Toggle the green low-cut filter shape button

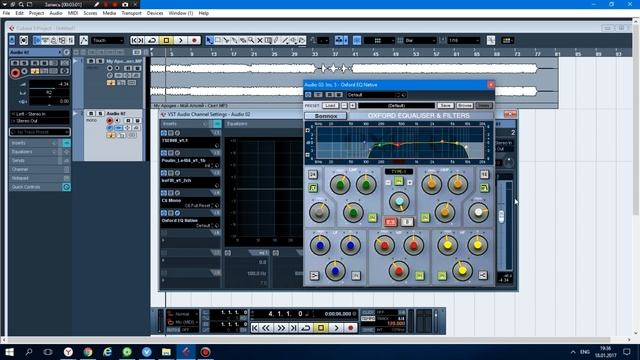(x=313, y=188)
